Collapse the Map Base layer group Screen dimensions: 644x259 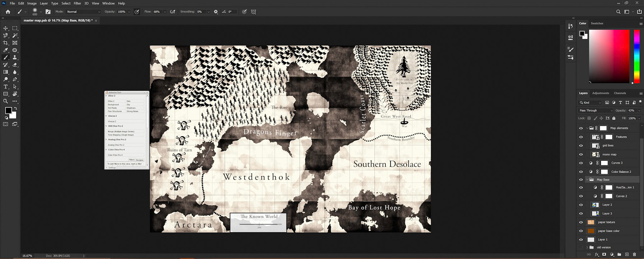coord(587,180)
